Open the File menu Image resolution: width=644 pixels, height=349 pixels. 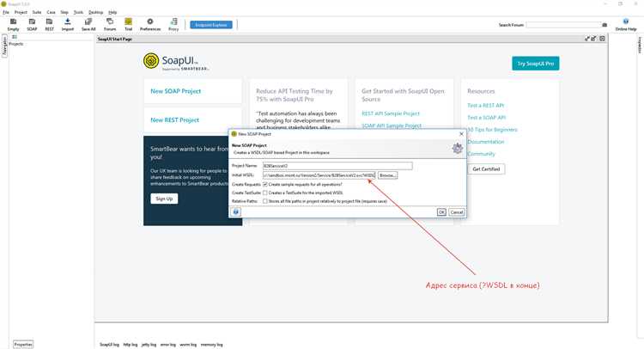(6, 12)
